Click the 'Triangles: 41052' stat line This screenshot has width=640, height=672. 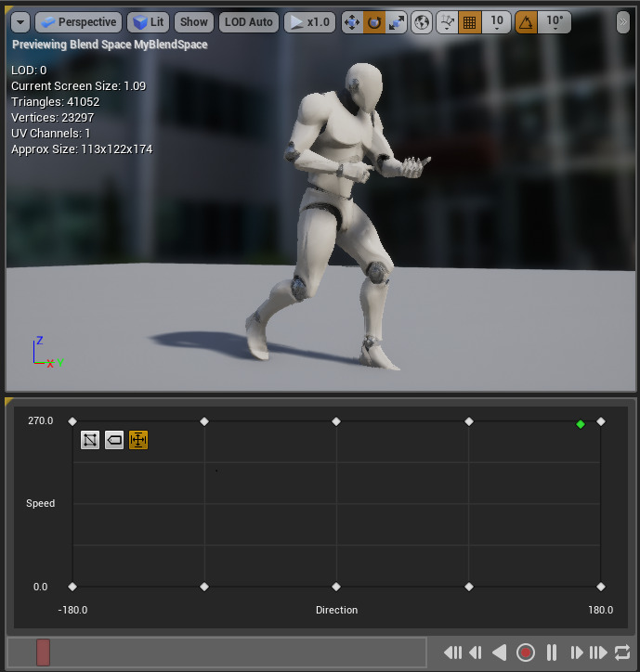(x=56, y=102)
